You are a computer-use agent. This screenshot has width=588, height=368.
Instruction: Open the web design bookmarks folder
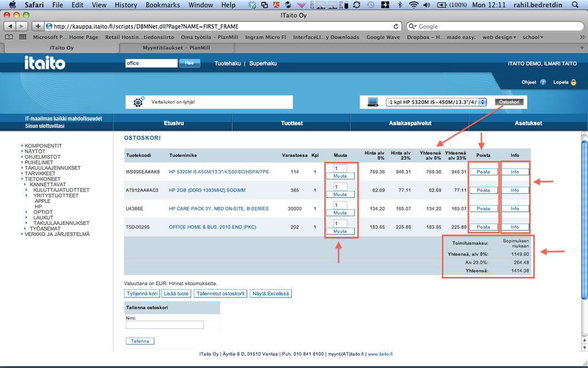[499, 37]
